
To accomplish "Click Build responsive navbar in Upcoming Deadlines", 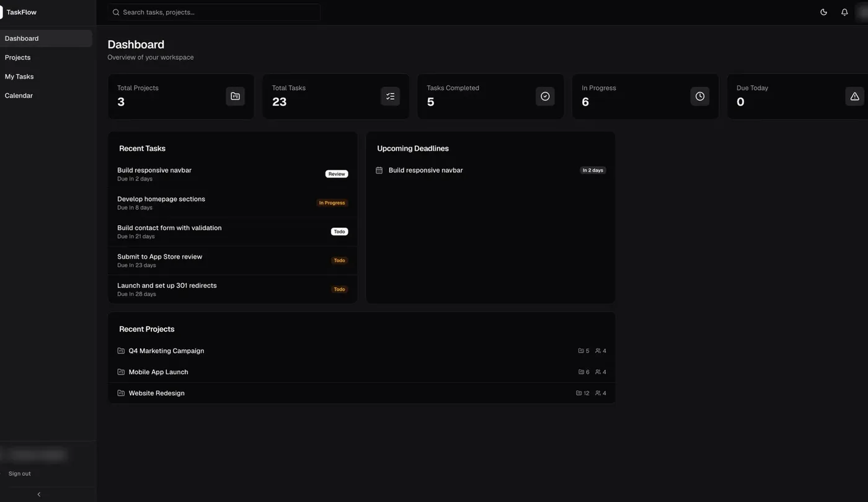I will [426, 170].
